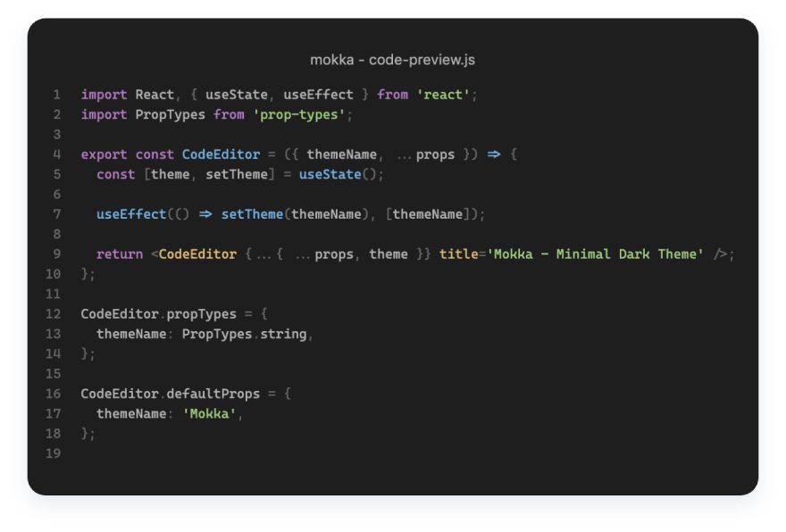Image resolution: width=786 pixels, height=532 pixels.
Task: Click 'defaultProps' on line 16
Action: pos(213,394)
